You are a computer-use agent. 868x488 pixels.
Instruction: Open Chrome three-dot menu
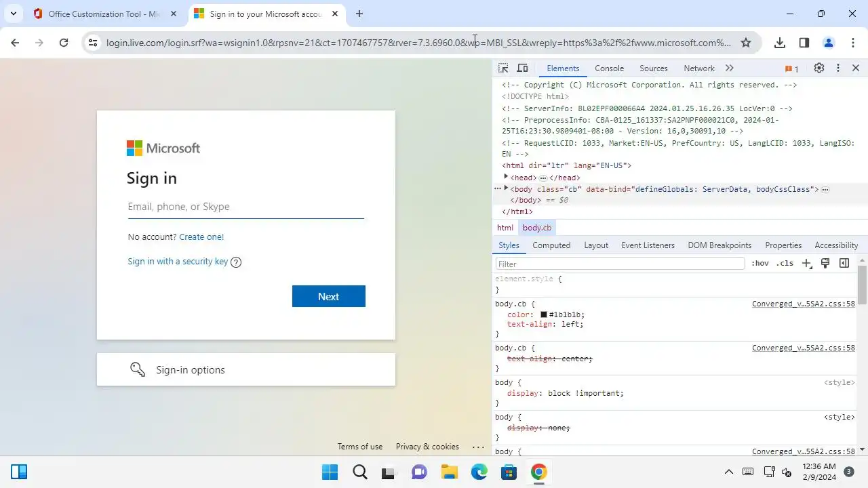pyautogui.click(x=853, y=43)
